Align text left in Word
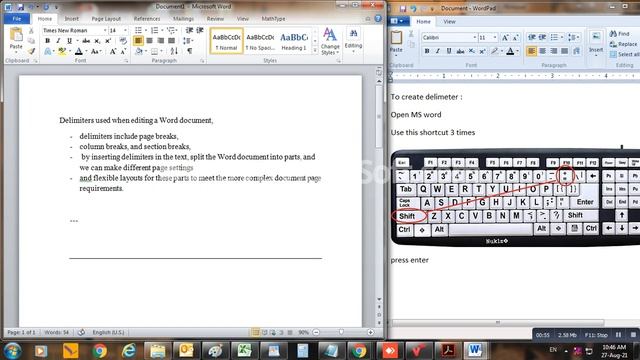 tap(138, 41)
